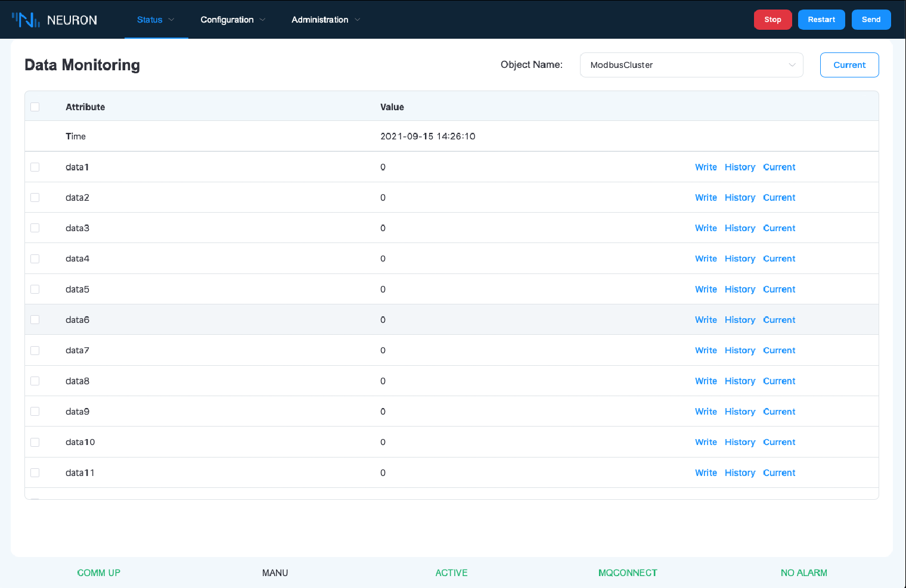Click Write link for data2
Image resolution: width=906 pixels, height=588 pixels.
coord(706,197)
